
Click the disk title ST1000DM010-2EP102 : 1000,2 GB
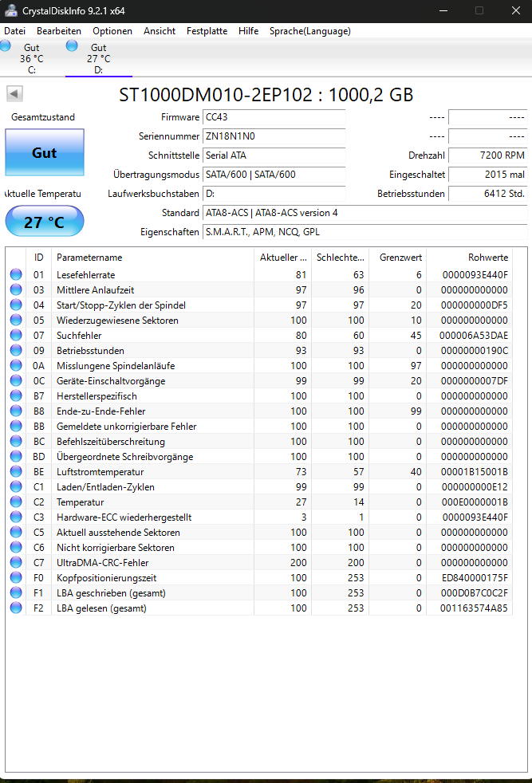266,94
